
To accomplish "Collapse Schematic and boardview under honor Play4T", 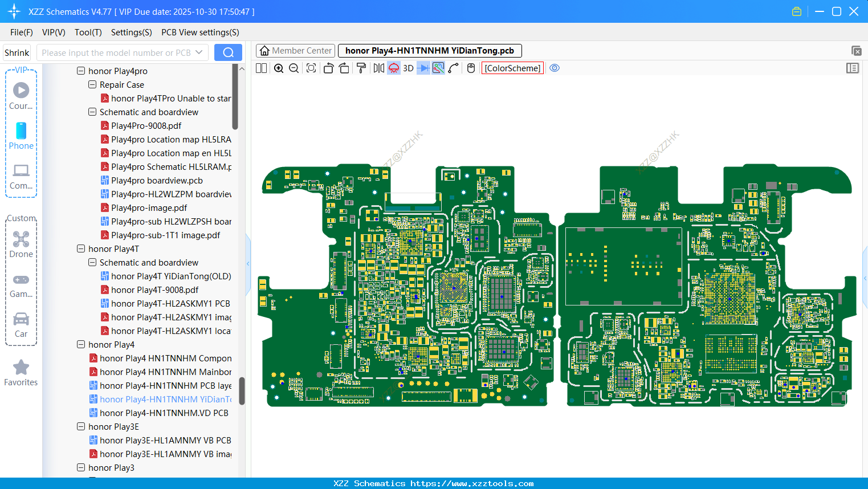I will pyautogui.click(x=92, y=262).
